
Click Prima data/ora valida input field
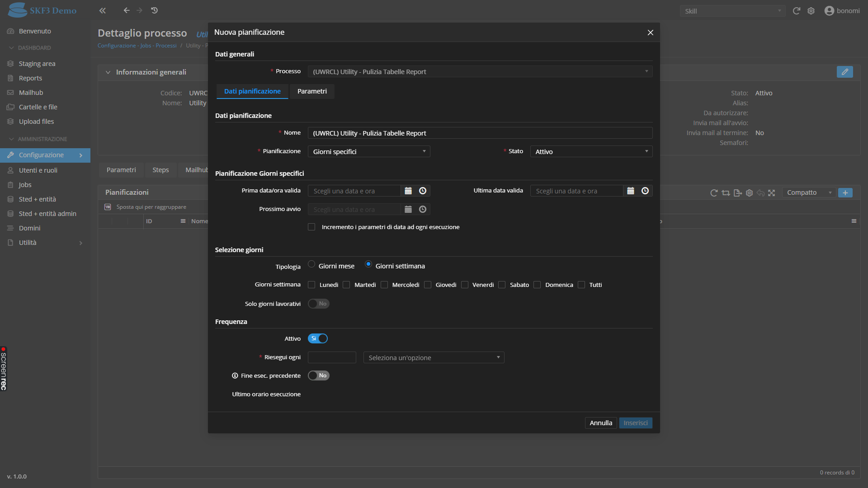pos(354,191)
